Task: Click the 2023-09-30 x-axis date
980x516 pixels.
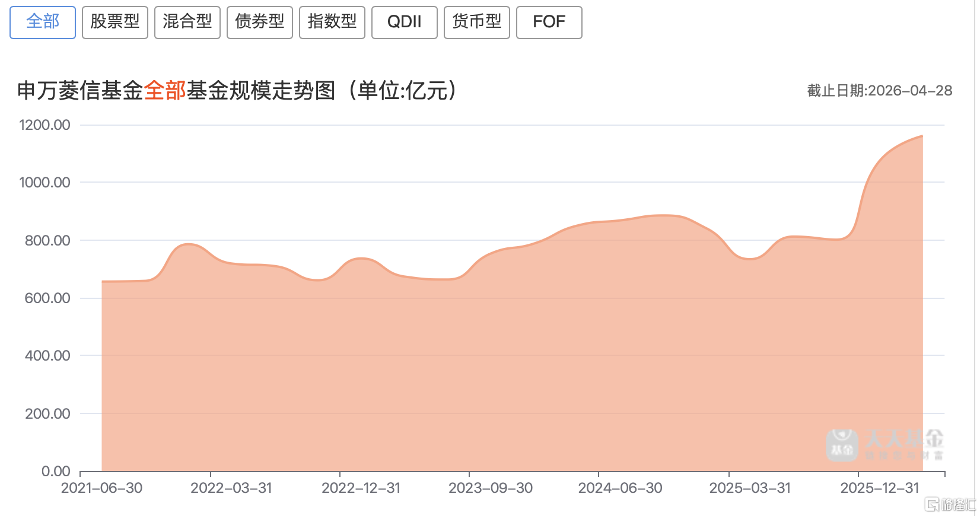Action: [x=491, y=488]
